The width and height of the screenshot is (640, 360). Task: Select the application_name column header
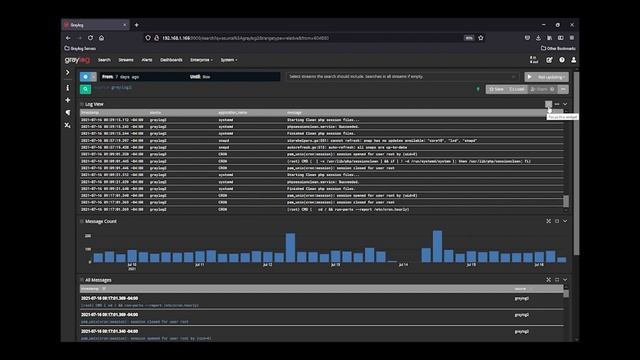tap(232, 112)
